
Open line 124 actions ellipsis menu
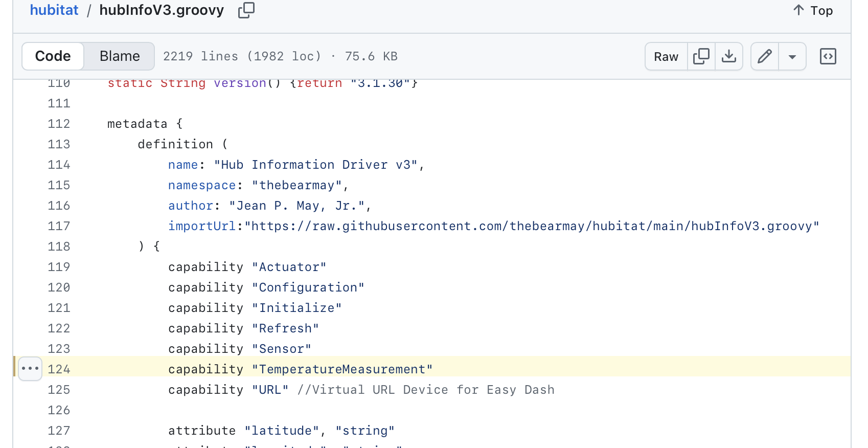click(30, 369)
